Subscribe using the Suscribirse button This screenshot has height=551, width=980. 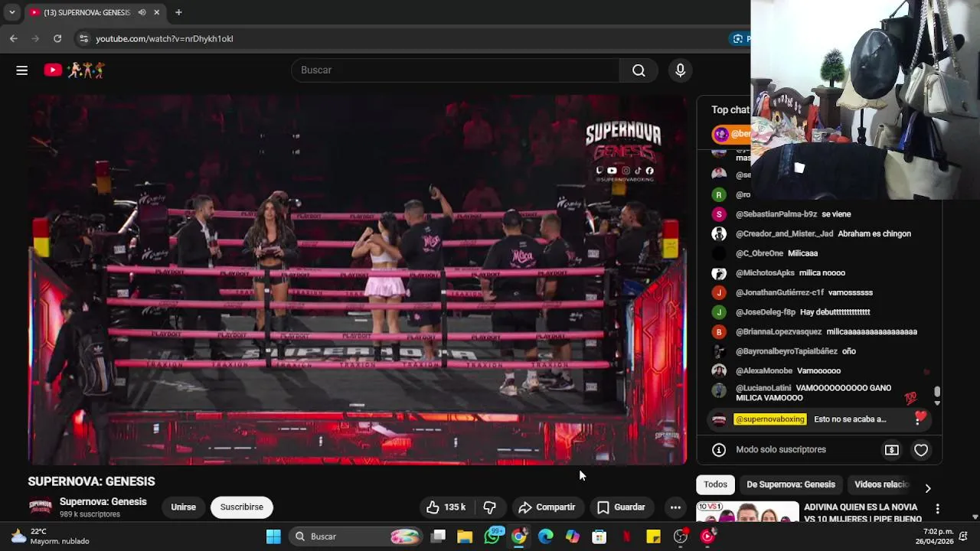pos(242,507)
